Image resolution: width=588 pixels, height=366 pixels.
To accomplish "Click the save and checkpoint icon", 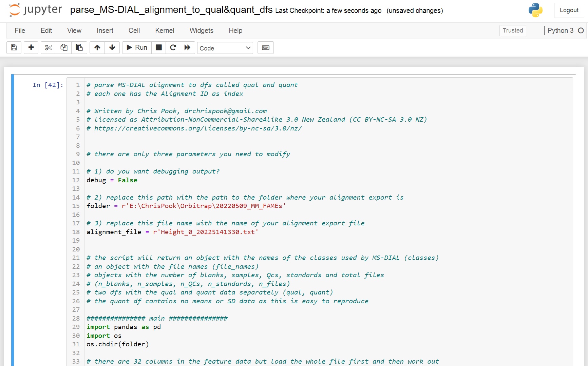I will [14, 47].
